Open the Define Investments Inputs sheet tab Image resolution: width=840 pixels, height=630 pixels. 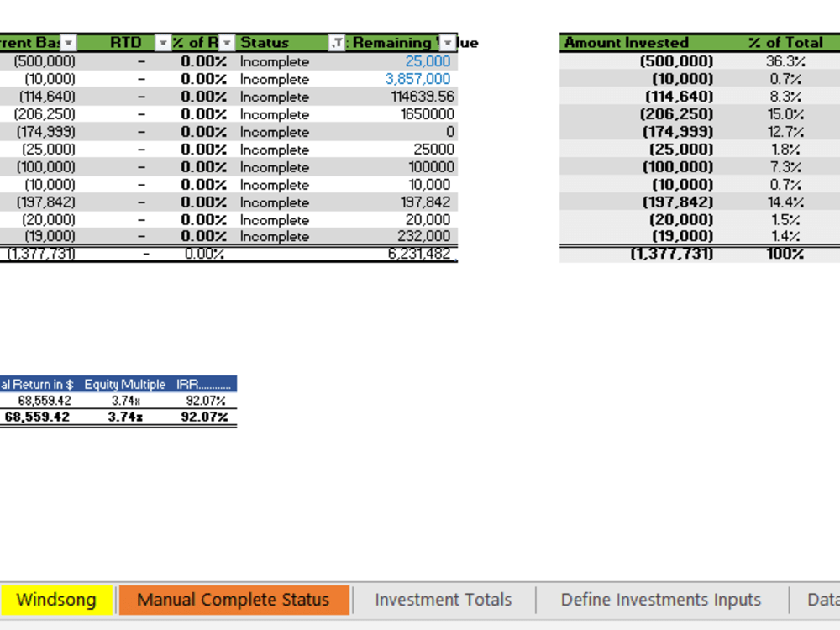click(660, 600)
